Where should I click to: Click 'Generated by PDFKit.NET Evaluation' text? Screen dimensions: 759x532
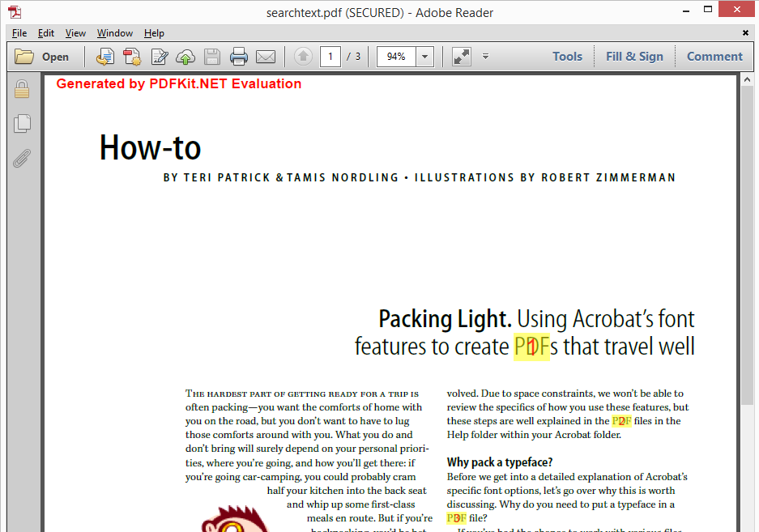click(179, 83)
